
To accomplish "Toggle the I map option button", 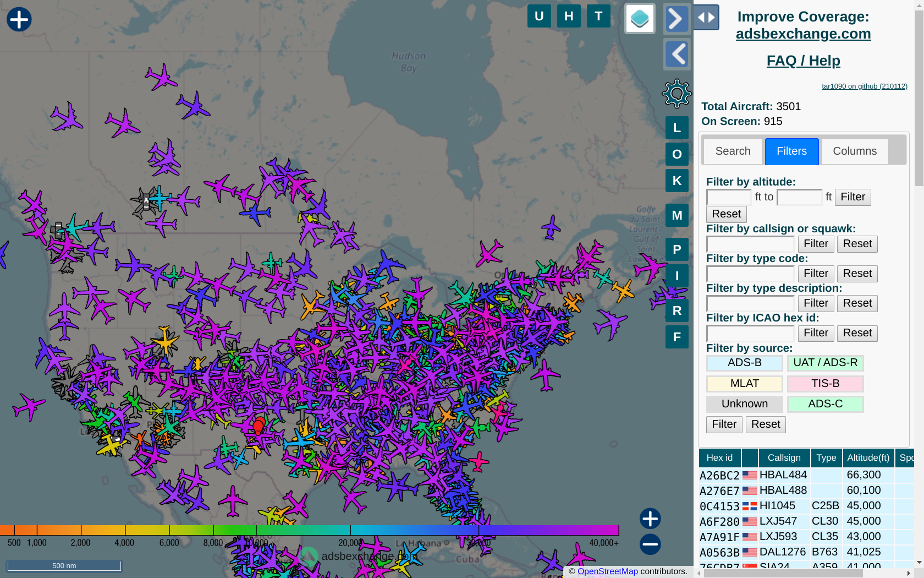I will tap(677, 276).
